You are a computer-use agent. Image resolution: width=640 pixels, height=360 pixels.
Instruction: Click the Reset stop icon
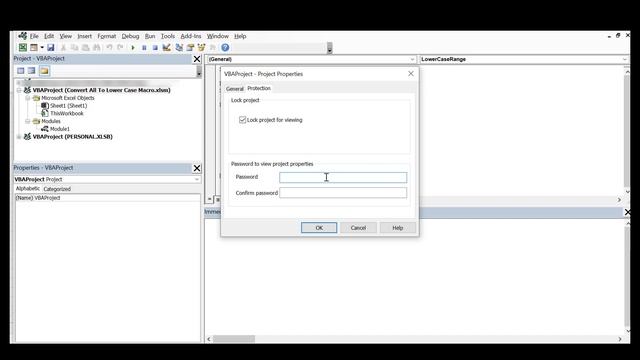(155, 48)
